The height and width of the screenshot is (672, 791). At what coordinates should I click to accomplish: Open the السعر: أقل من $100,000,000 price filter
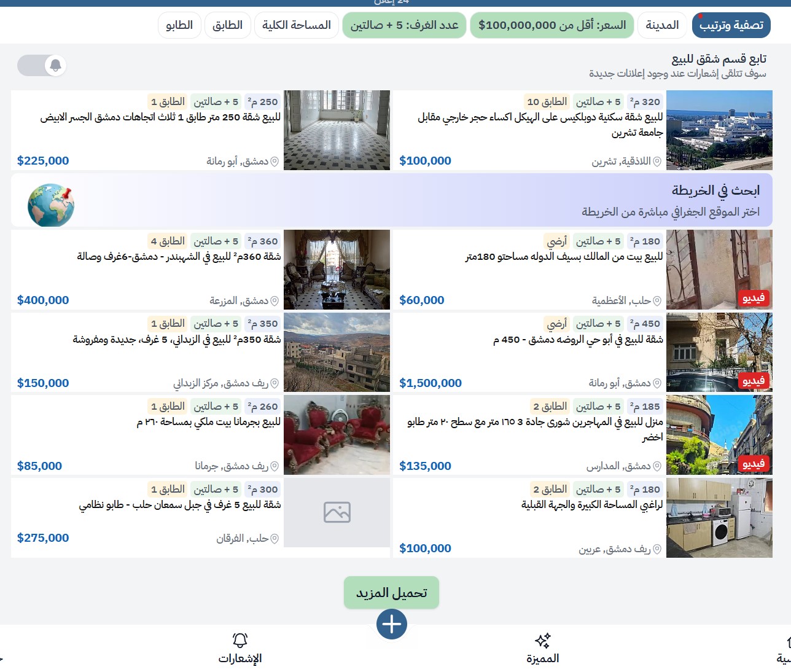pyautogui.click(x=552, y=25)
